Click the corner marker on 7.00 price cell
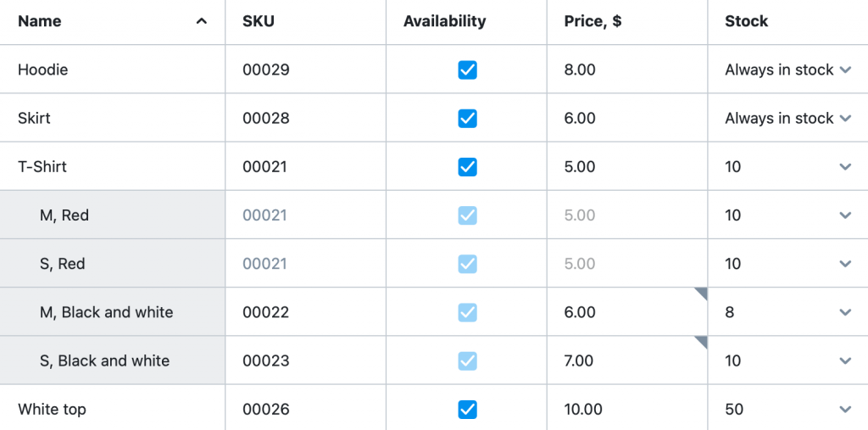 701,343
